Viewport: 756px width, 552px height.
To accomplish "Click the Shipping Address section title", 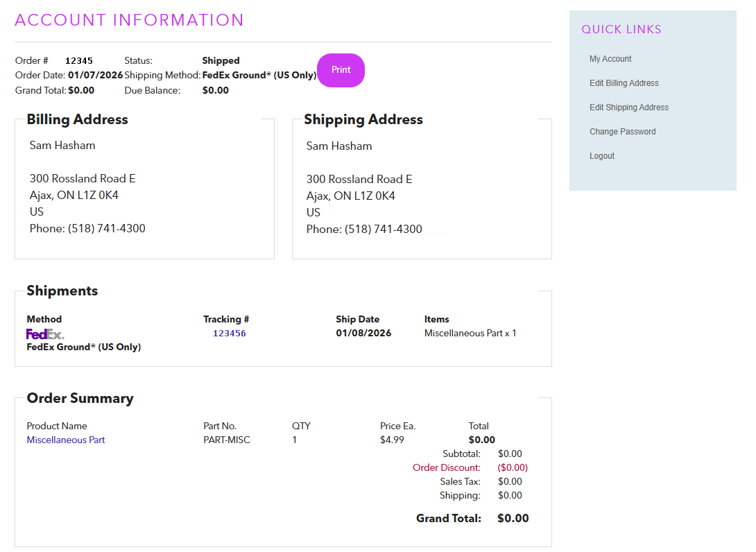I will tap(363, 119).
